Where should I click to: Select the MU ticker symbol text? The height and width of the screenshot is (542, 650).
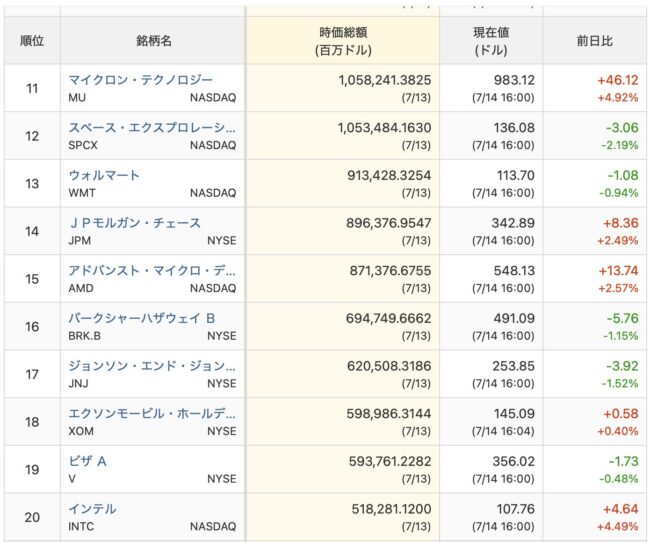coord(77,98)
